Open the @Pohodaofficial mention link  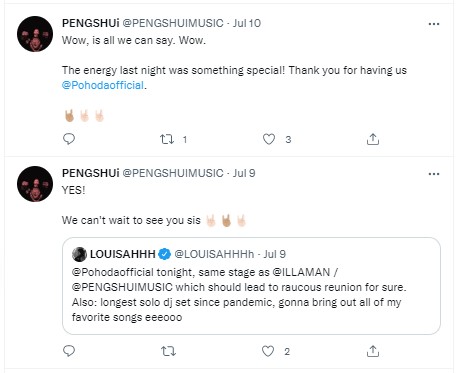point(103,85)
